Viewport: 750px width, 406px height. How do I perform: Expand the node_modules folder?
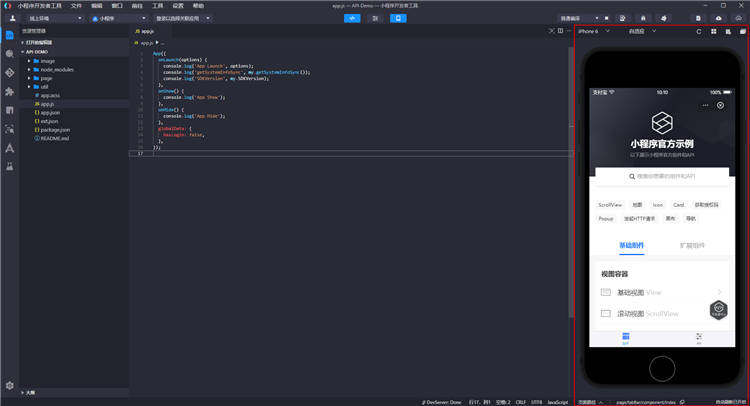pos(56,70)
